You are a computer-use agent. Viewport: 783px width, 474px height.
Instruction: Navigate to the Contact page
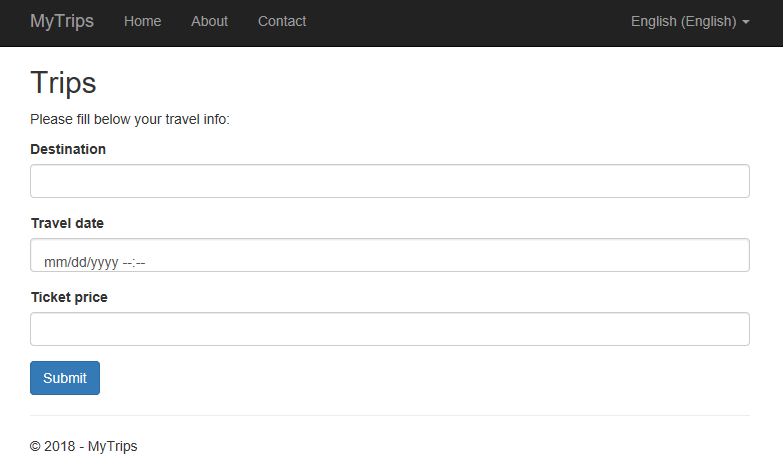(282, 21)
